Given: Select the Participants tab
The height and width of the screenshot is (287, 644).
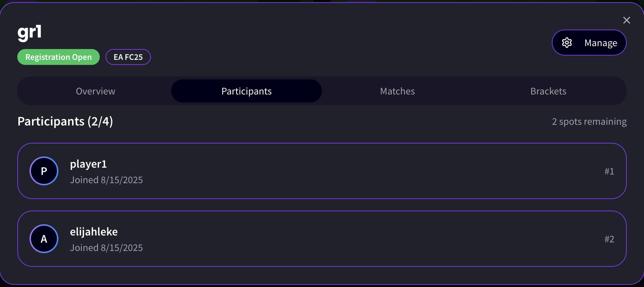Looking at the screenshot, I should [x=246, y=91].
